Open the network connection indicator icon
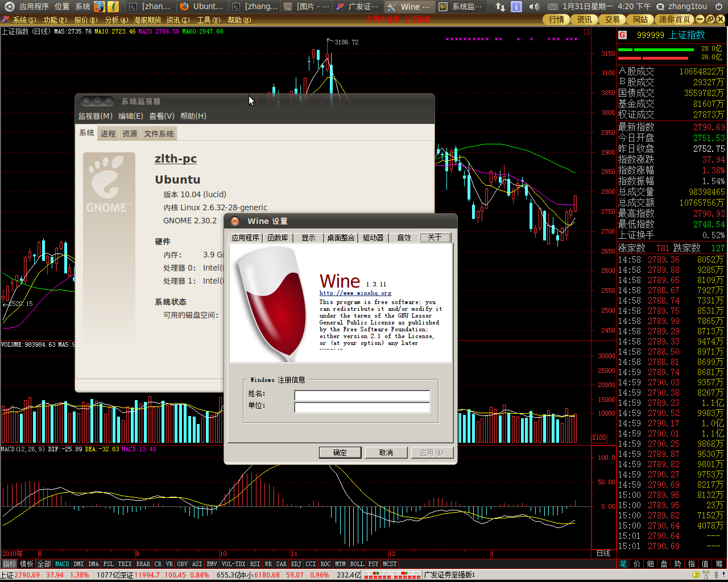The height and width of the screenshot is (582, 728). [500, 6]
